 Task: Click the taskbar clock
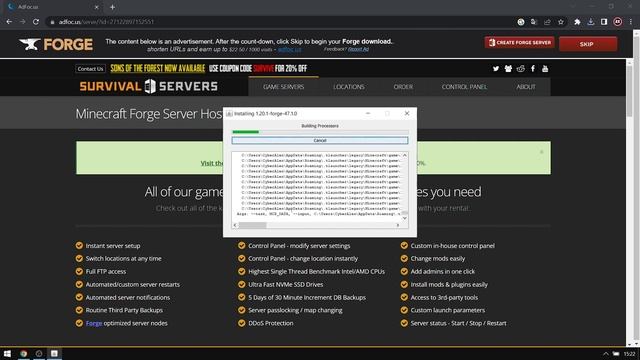[630, 354]
